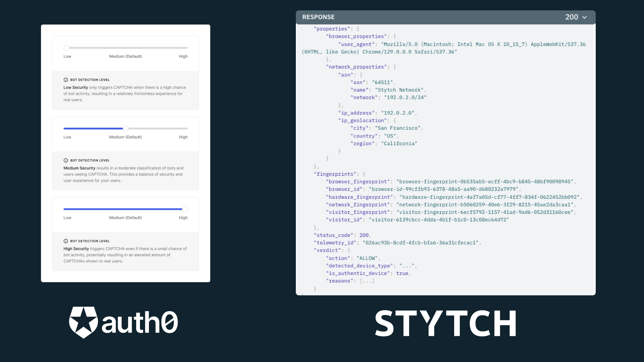Toggle the Medium Security bot detection level

[x=126, y=128]
